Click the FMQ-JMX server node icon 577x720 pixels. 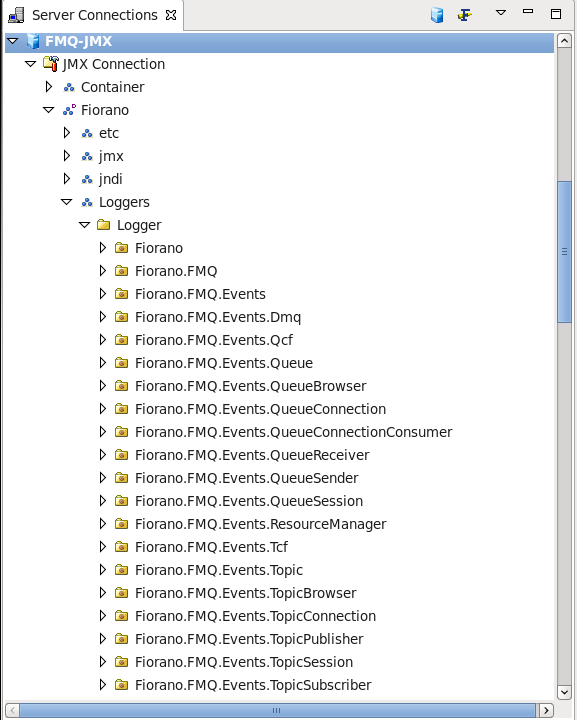(x=33, y=41)
